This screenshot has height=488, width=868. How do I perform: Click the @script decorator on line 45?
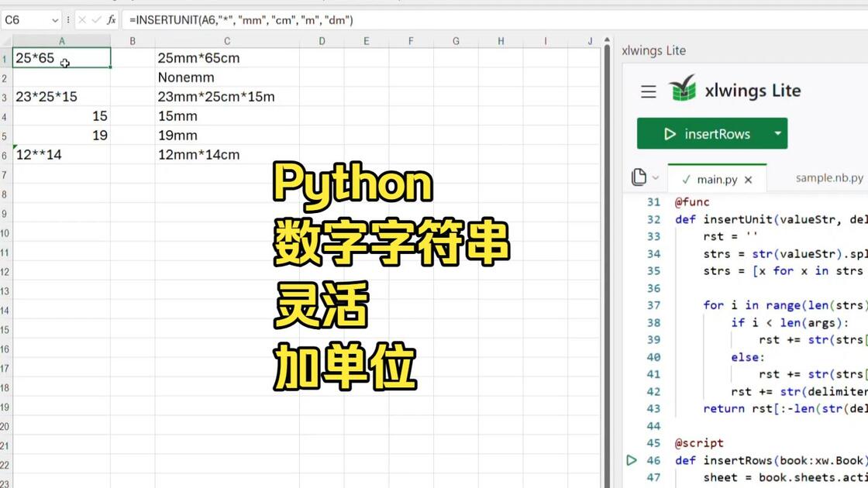click(x=699, y=443)
